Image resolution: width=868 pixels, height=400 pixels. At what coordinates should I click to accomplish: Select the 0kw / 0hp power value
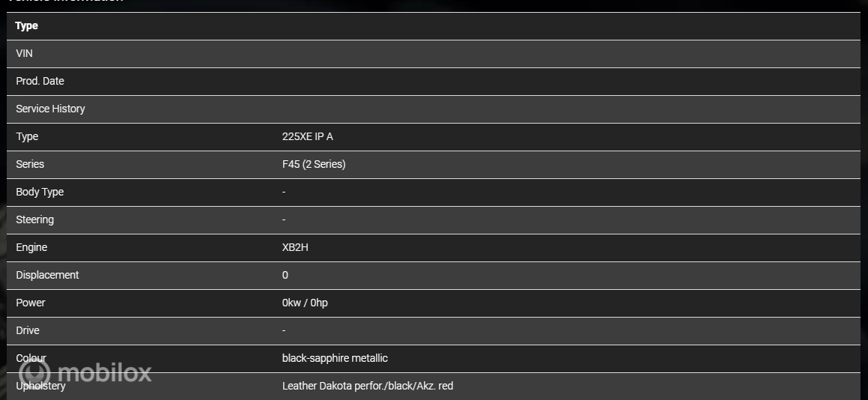tap(305, 303)
